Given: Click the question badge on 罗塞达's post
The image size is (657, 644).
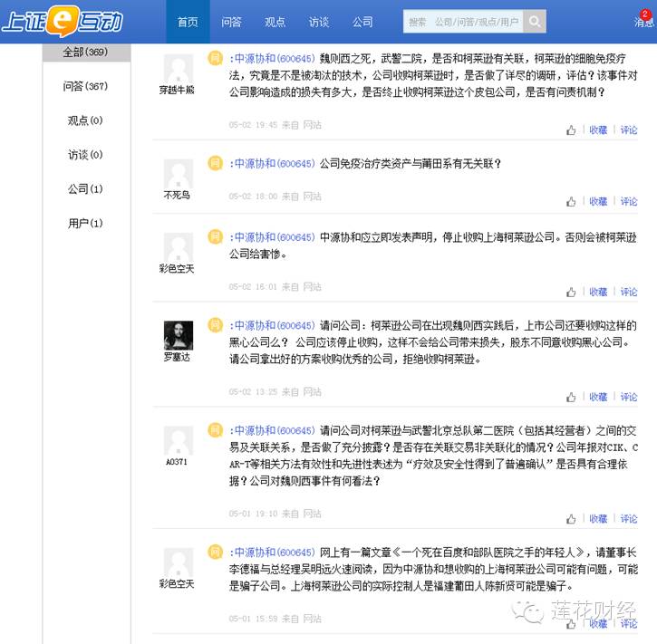Looking at the screenshot, I should click(216, 325).
